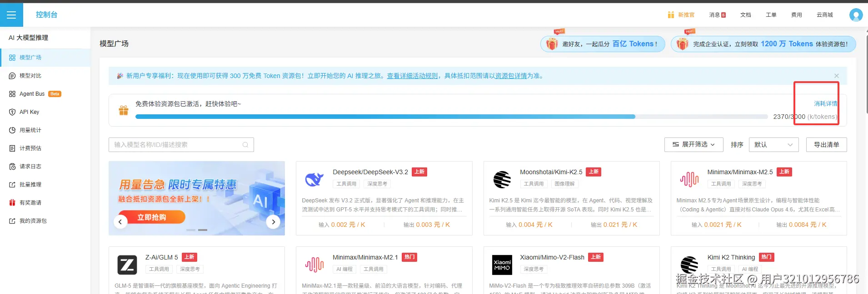Go to next banner slide
The width and height of the screenshot is (868, 294).
pos(273,222)
